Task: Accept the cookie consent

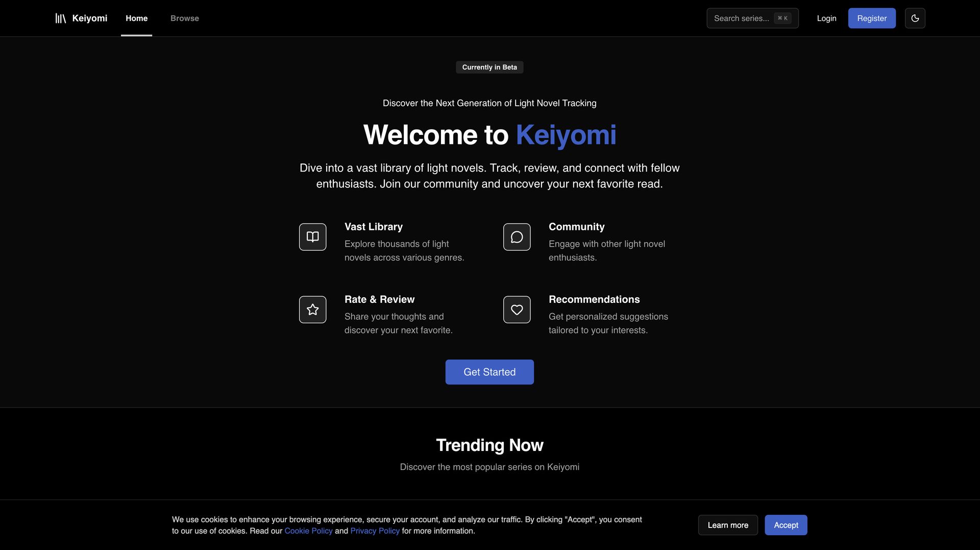Action: 786,524
